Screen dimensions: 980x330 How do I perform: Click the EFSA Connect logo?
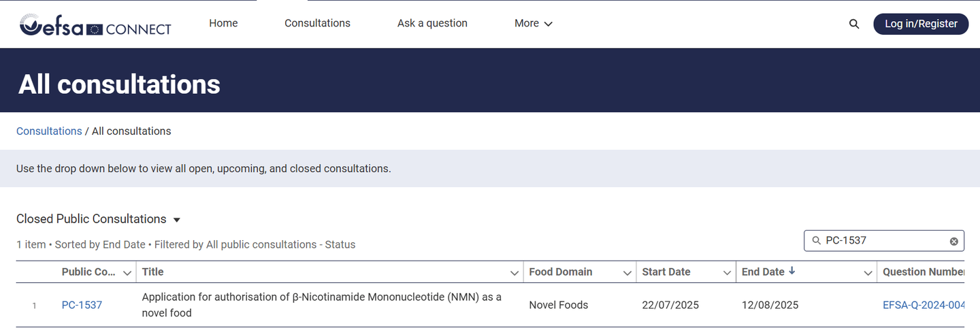click(95, 26)
